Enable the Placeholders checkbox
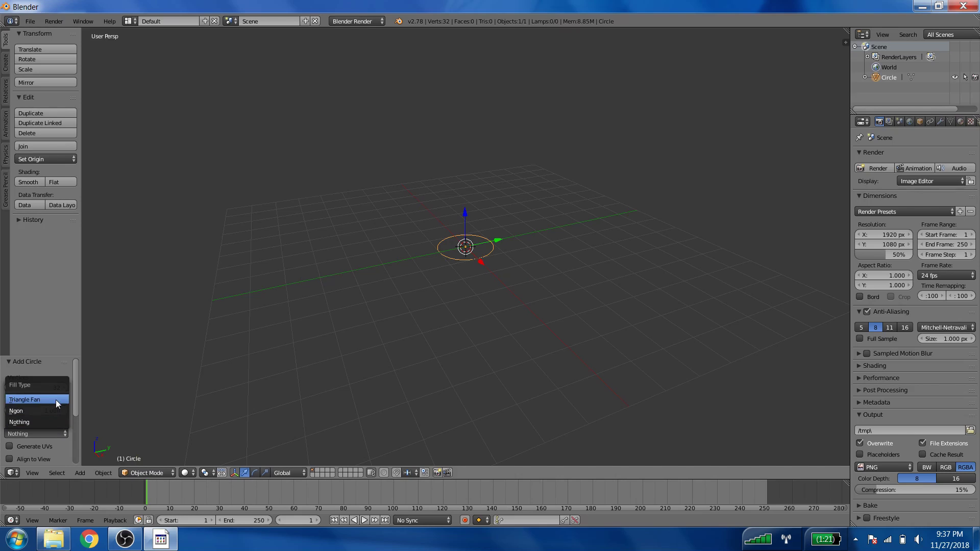980x551 pixels. [860, 454]
